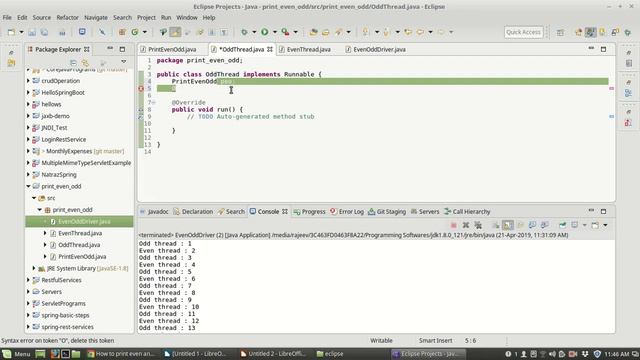Click Remove All Terminated Launches icon
Viewport: 640px width, 360px height.
click(478, 225)
